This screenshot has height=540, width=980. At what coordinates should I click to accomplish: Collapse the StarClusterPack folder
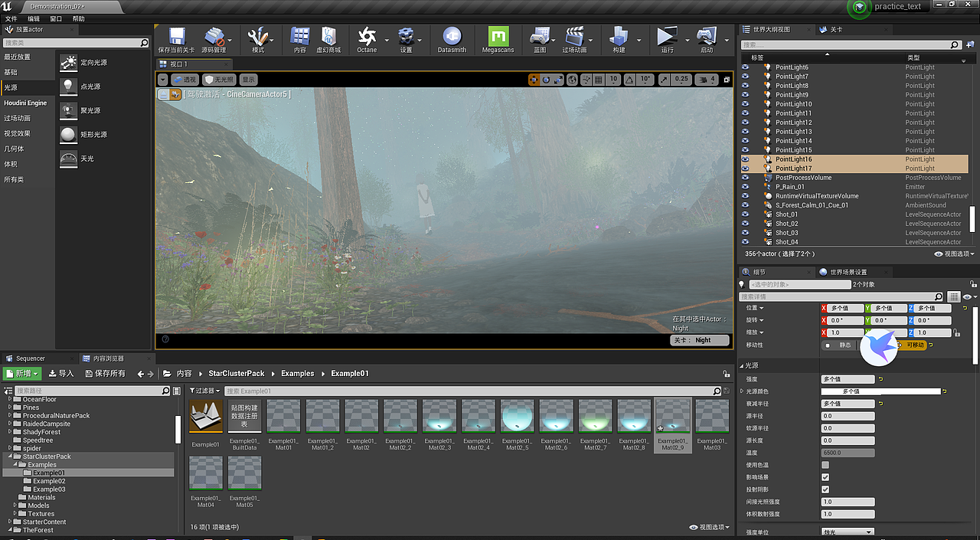coord(10,457)
